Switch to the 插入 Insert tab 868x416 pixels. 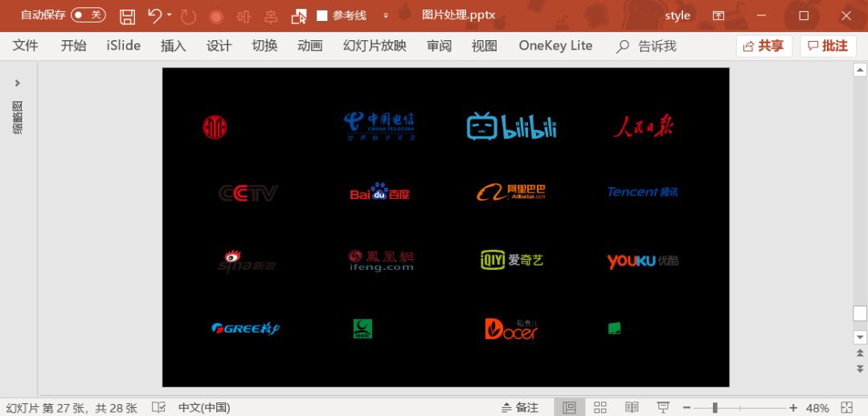pyautogui.click(x=174, y=46)
